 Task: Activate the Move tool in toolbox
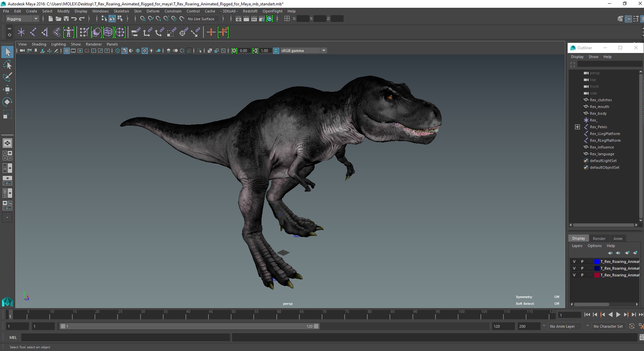tap(7, 89)
